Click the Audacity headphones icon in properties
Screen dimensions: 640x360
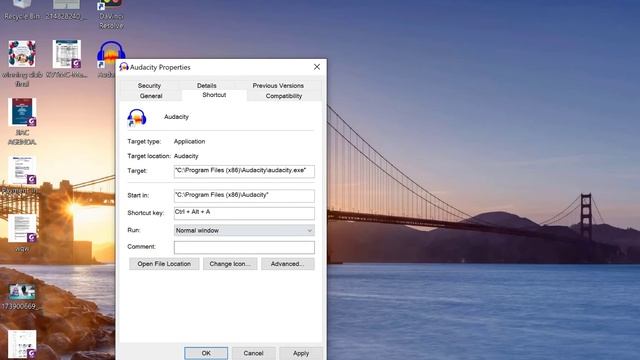coord(137,118)
